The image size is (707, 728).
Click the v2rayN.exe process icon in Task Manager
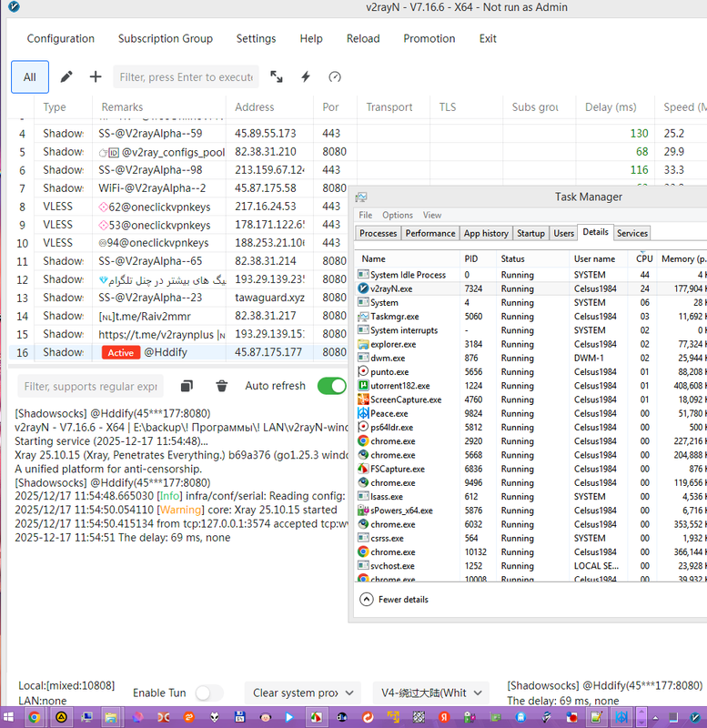363,288
